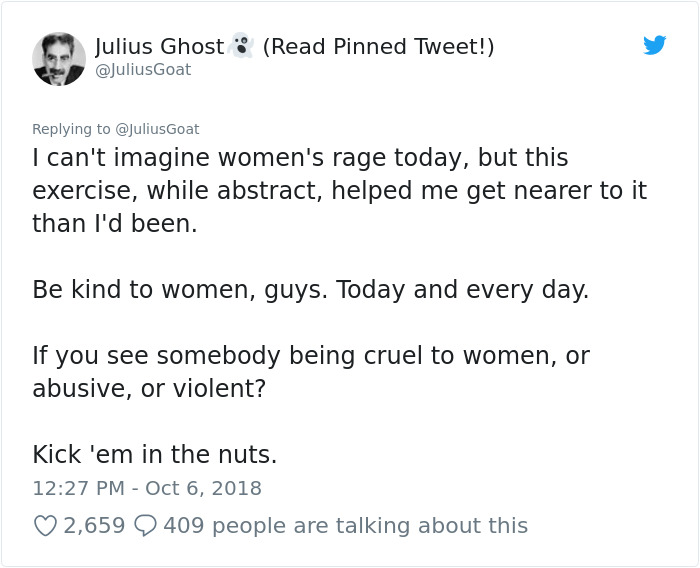
Task: Open Julius Ghost's profile picture
Action: coord(59,59)
